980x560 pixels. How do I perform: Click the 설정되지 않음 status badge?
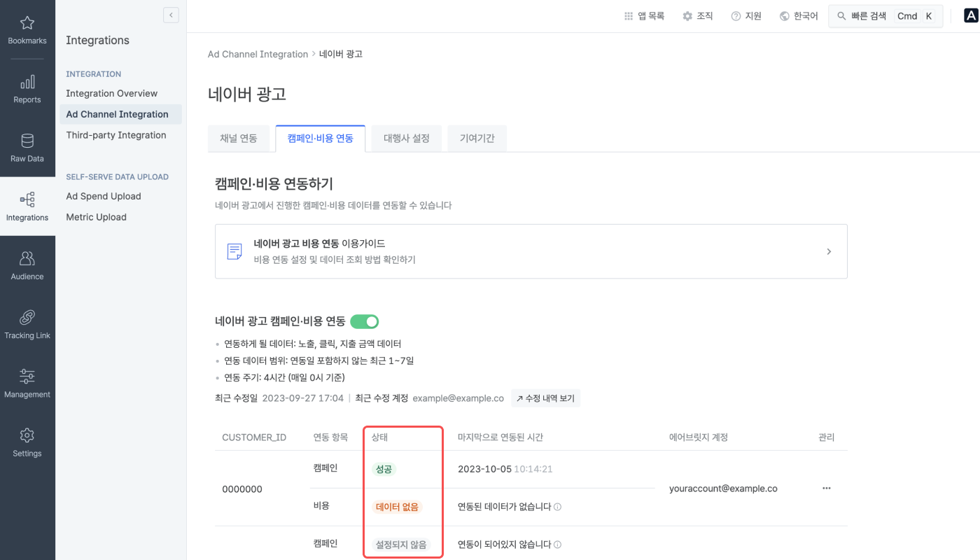click(401, 545)
